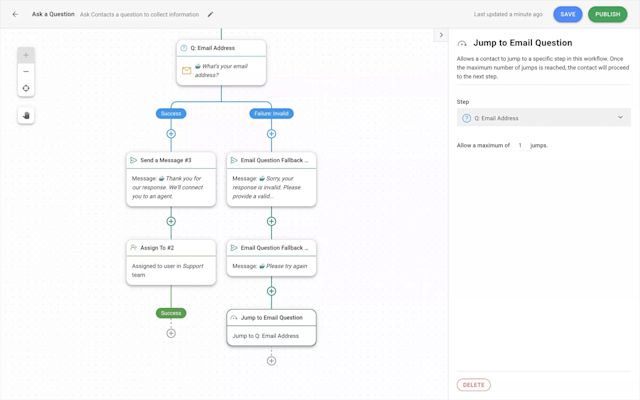Viewport: 640px width, 400px height.
Task: Click 'Thank you for our response' message
Action: tap(167, 187)
